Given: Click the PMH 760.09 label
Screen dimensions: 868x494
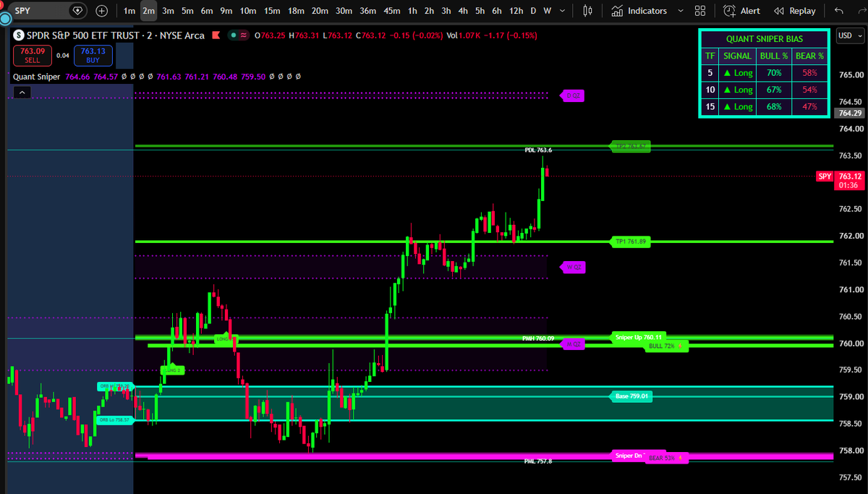Looking at the screenshot, I should coord(538,338).
